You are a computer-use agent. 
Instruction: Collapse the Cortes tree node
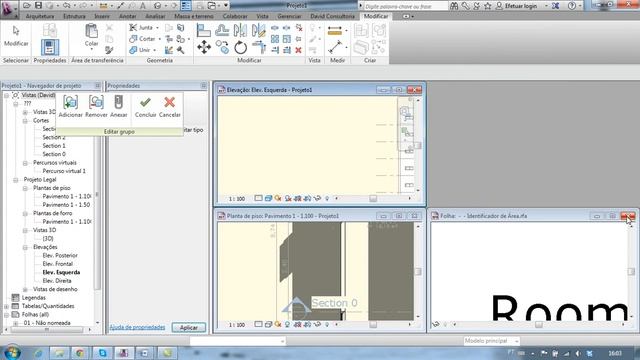point(25,121)
